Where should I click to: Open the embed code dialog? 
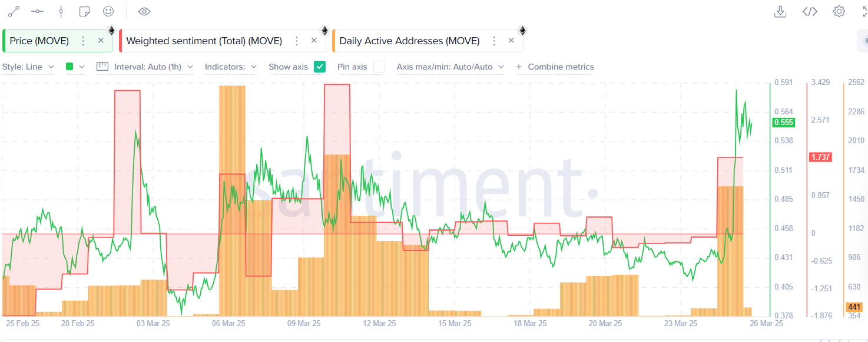[810, 11]
